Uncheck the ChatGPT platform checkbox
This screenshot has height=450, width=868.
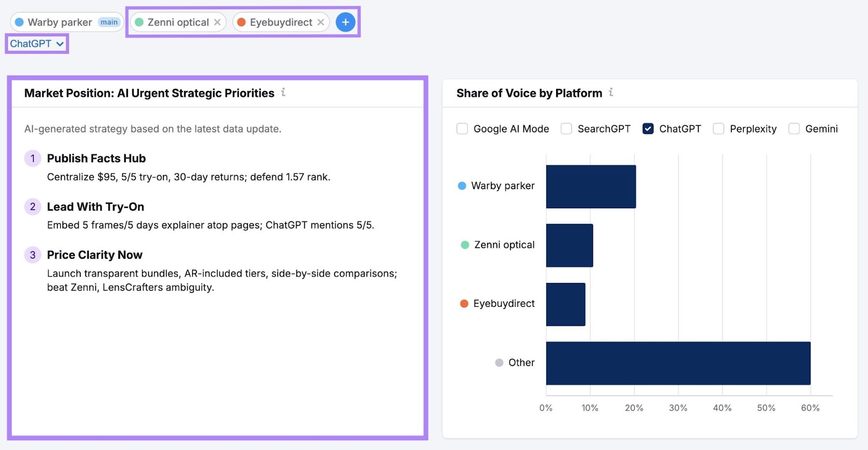(x=649, y=128)
